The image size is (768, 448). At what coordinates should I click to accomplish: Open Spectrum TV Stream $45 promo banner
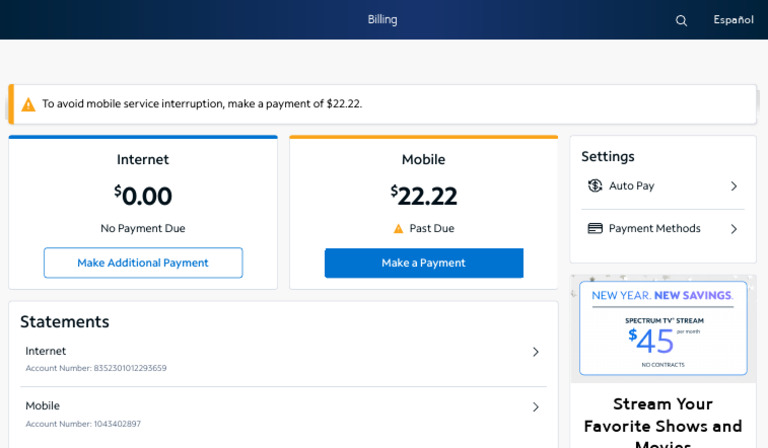(x=663, y=328)
